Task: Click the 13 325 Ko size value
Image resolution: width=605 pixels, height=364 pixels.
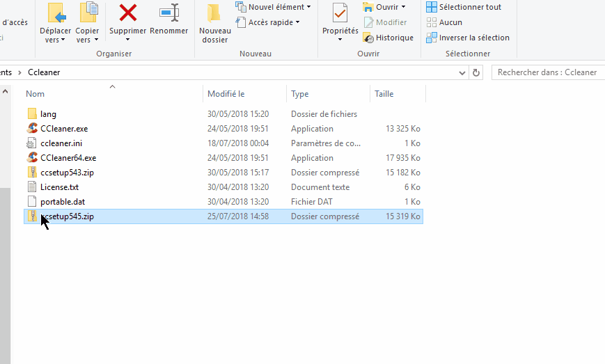Action: [403, 129]
